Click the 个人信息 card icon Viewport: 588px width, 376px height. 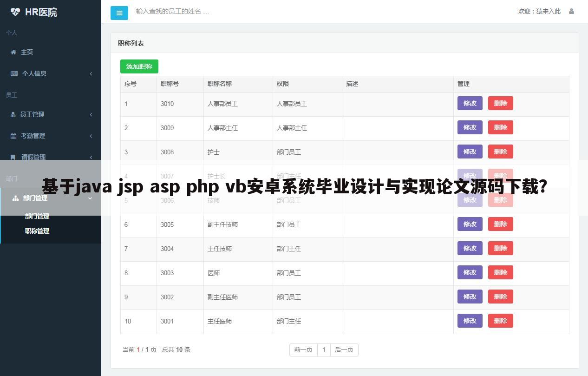pyautogui.click(x=14, y=73)
